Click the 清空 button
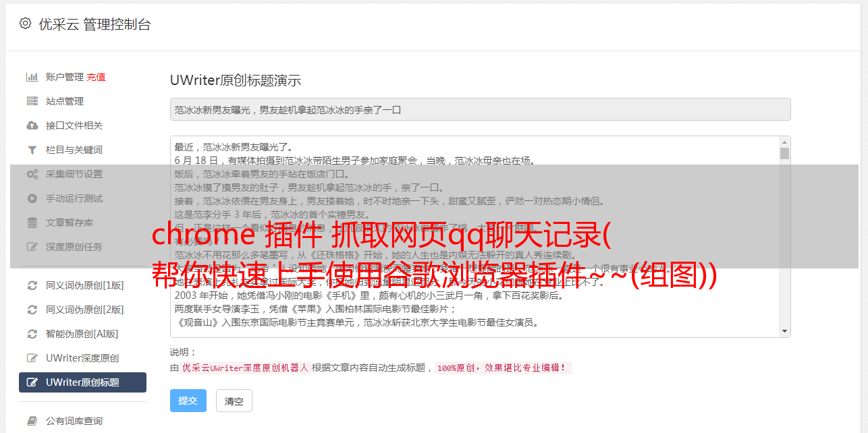 pos(234,401)
